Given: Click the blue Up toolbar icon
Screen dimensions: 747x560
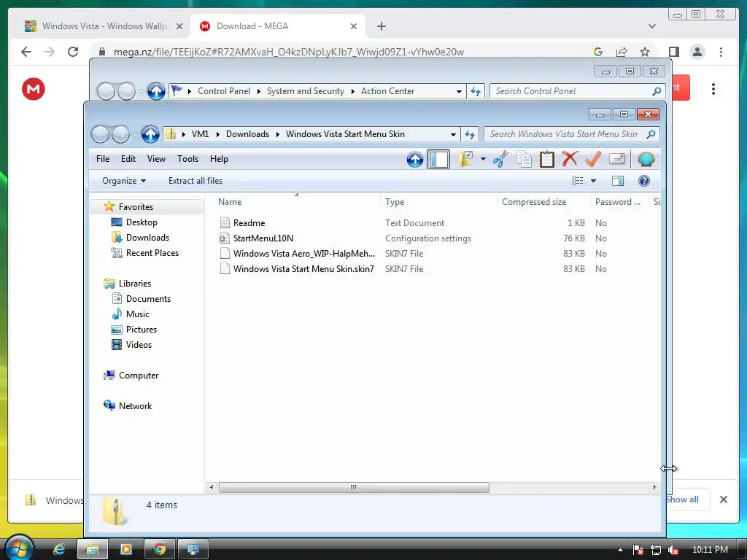Looking at the screenshot, I should tap(415, 160).
